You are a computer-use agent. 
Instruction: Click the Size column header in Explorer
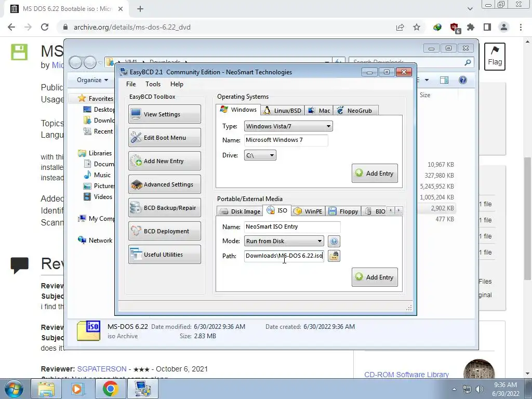425,95
